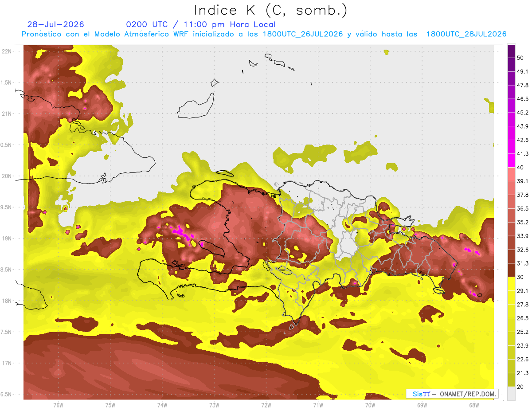The width and height of the screenshot is (532, 411).
Task: Click the latitude label '9.5N'
Action: click(x=7, y=207)
